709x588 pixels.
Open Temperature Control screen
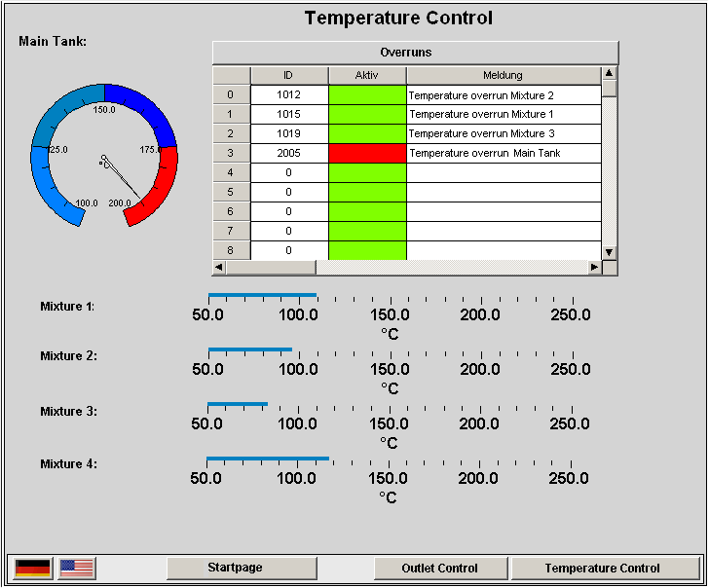coord(602,568)
